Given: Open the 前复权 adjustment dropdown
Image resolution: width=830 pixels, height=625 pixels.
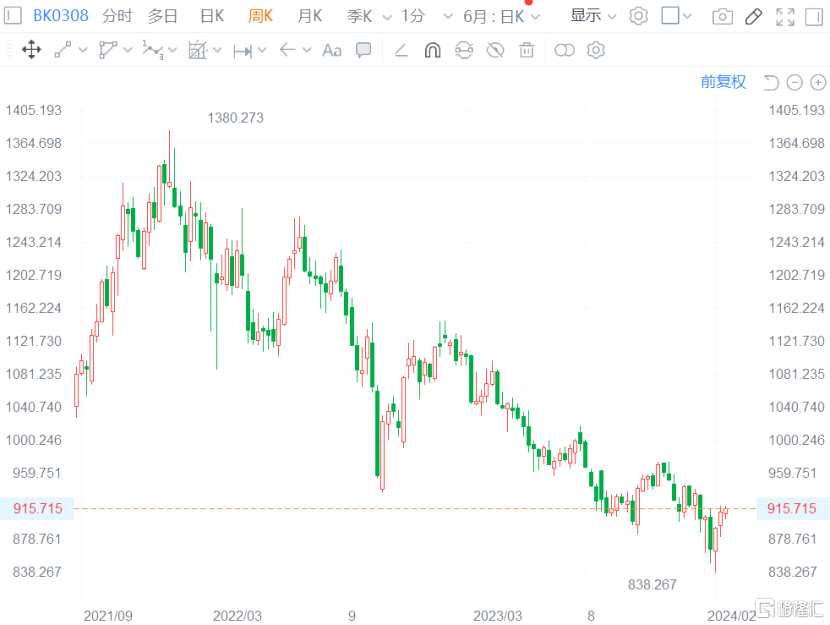Looking at the screenshot, I should click(722, 82).
